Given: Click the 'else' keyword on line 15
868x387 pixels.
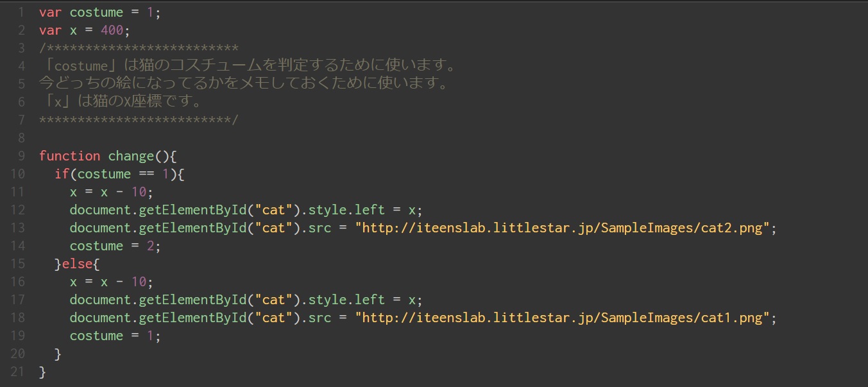Looking at the screenshot, I should pyautogui.click(x=77, y=264).
